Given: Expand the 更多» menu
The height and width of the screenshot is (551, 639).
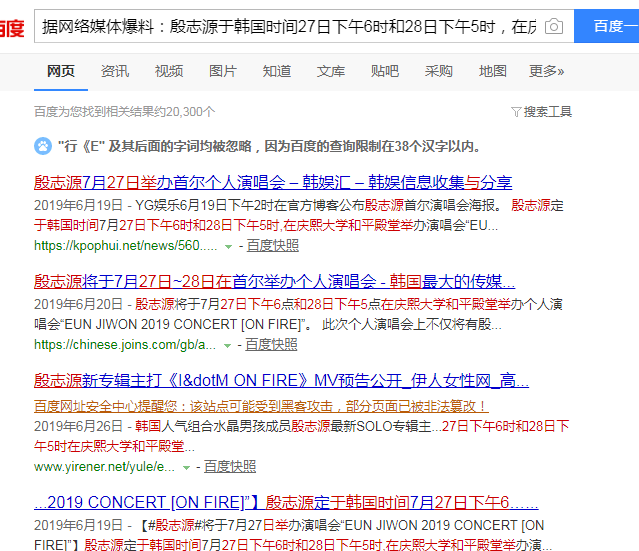Looking at the screenshot, I should (546, 71).
